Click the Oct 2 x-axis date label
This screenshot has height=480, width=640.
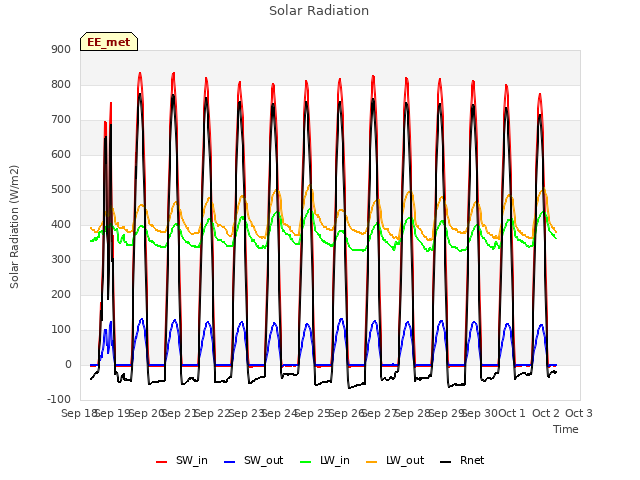[x=545, y=413]
